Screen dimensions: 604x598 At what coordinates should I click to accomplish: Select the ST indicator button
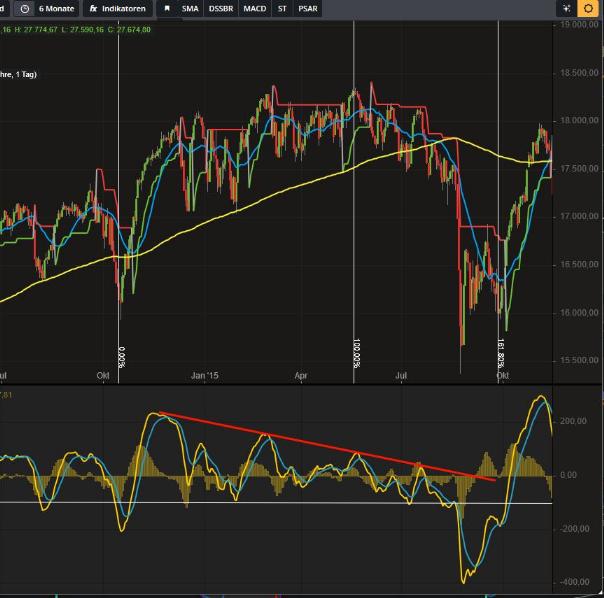(284, 8)
